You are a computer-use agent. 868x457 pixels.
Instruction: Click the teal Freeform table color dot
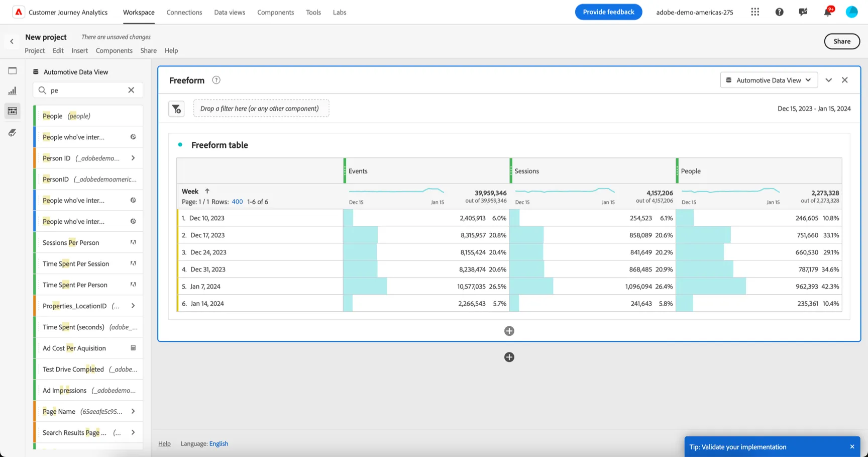180,145
